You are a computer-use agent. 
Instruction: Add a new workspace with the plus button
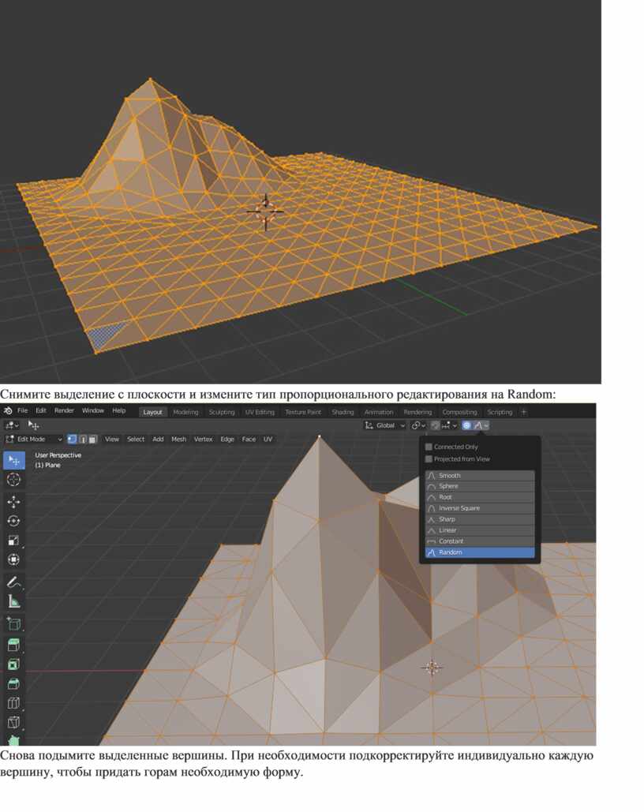pos(524,412)
